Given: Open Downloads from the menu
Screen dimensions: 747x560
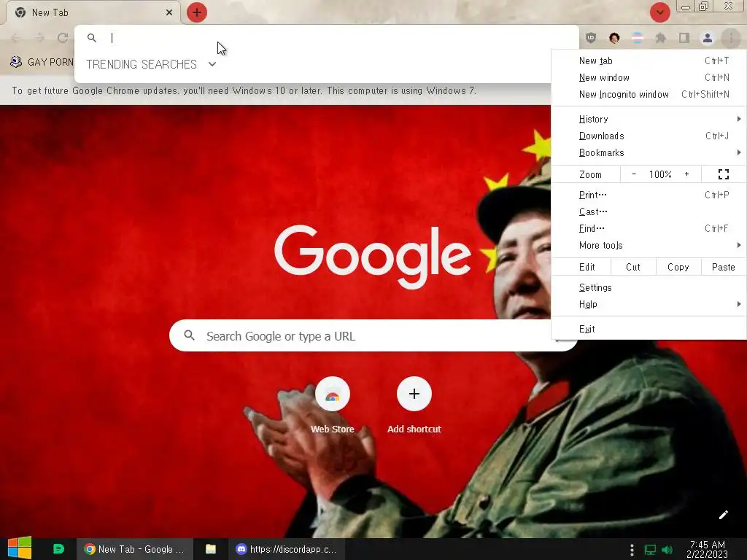Looking at the screenshot, I should 649,136.
